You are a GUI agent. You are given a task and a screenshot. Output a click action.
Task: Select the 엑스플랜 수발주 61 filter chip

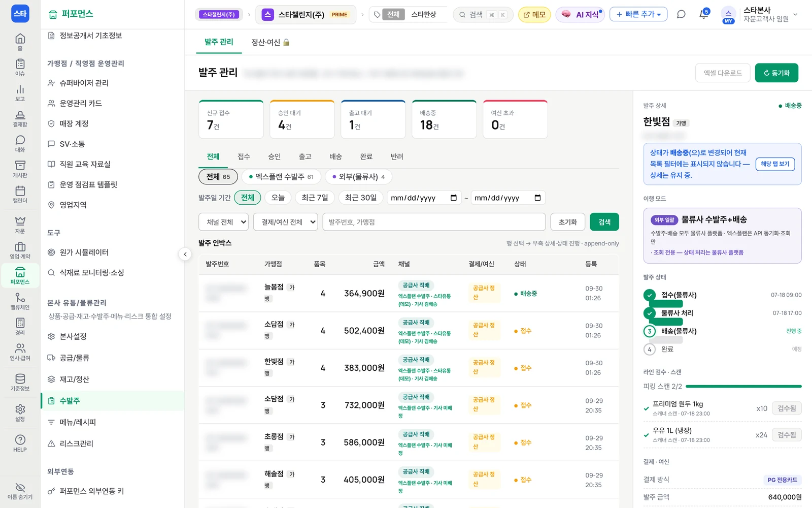(282, 176)
